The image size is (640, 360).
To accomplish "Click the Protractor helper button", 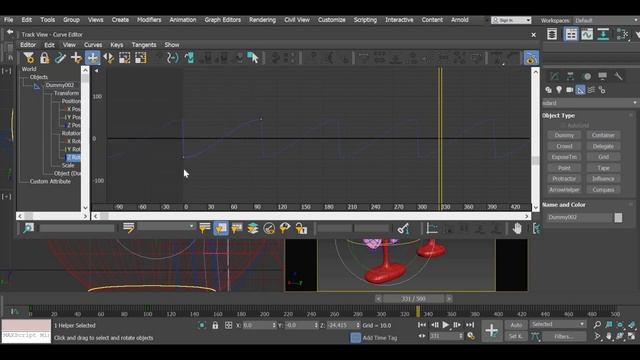I will [x=564, y=179].
